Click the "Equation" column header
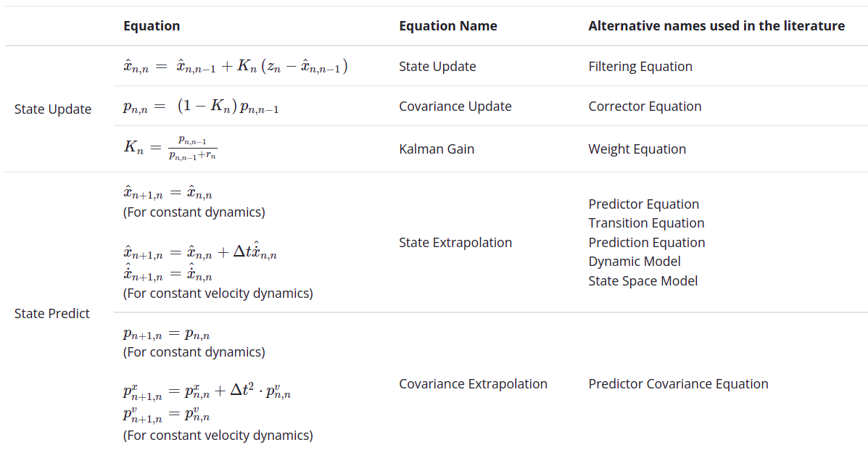868x458 pixels. click(152, 26)
